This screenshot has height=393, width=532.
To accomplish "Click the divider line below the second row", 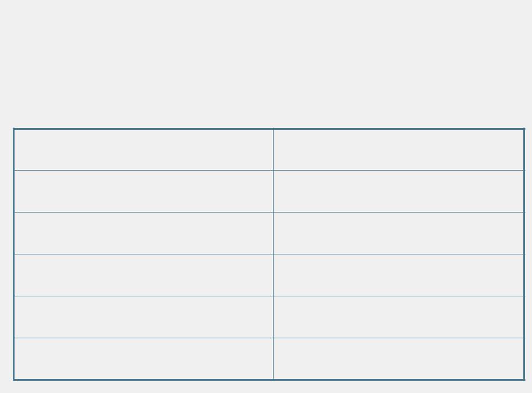I will (x=269, y=212).
